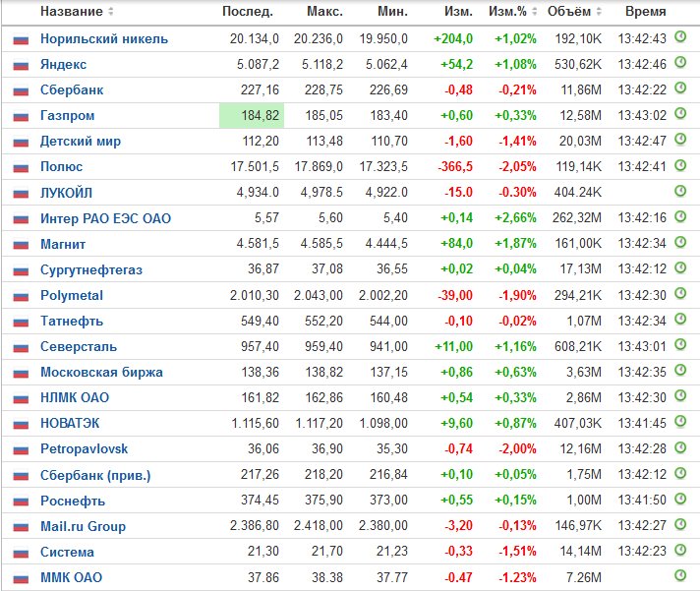The image size is (700, 591).
Task: Click Russian flag icon beside Polymetal
Action: [21, 296]
